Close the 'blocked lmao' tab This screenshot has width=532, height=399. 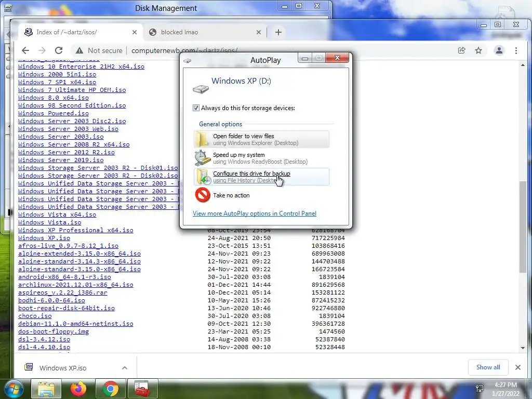click(259, 32)
